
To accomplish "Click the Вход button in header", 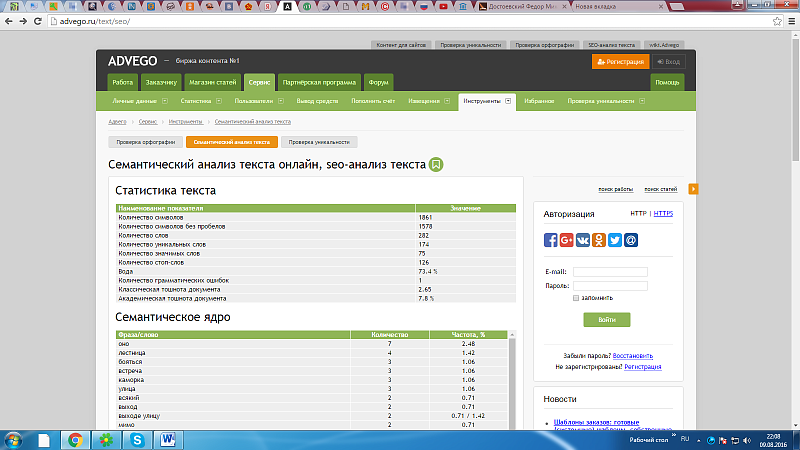I will pyautogui.click(x=669, y=62).
